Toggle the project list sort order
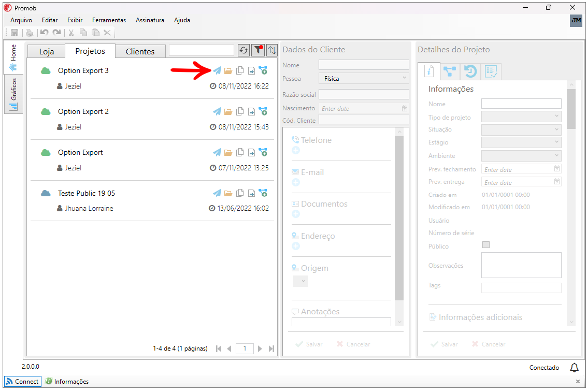The image size is (587, 392). pos(272,50)
